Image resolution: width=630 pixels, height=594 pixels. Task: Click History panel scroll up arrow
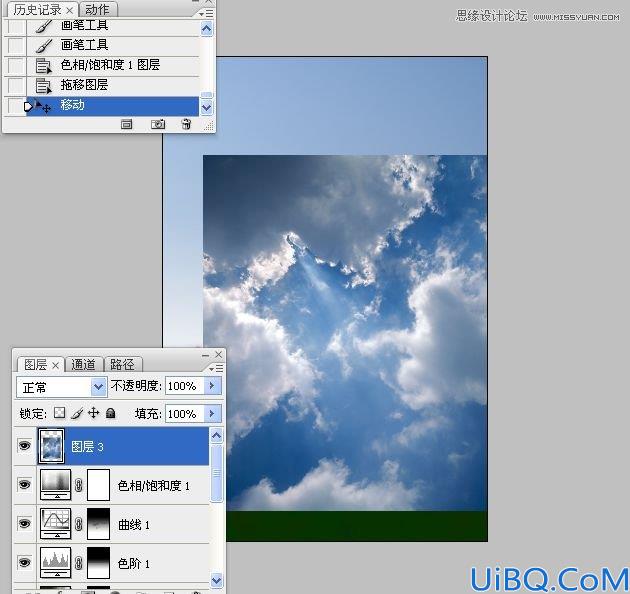point(207,29)
